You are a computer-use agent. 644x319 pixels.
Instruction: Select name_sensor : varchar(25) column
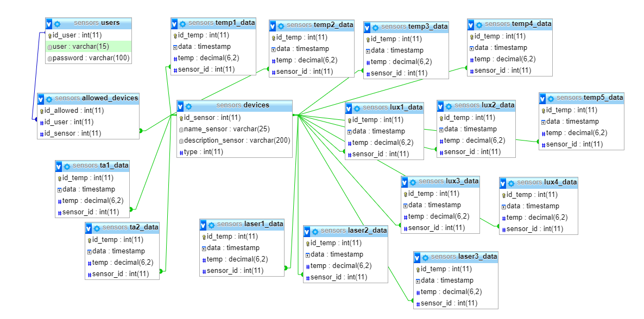(235, 129)
